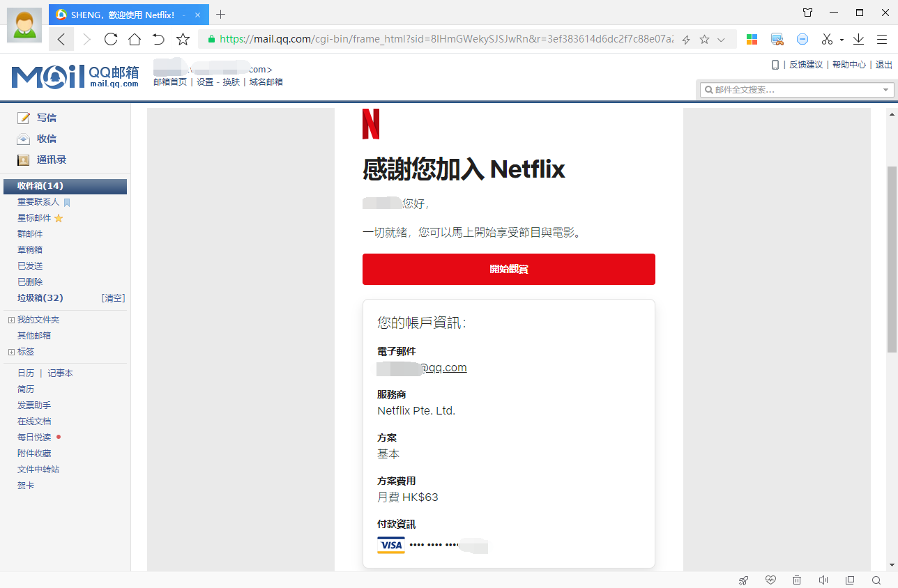The width and height of the screenshot is (898, 588).
Task: Open the browser home page icon
Action: [x=135, y=40]
